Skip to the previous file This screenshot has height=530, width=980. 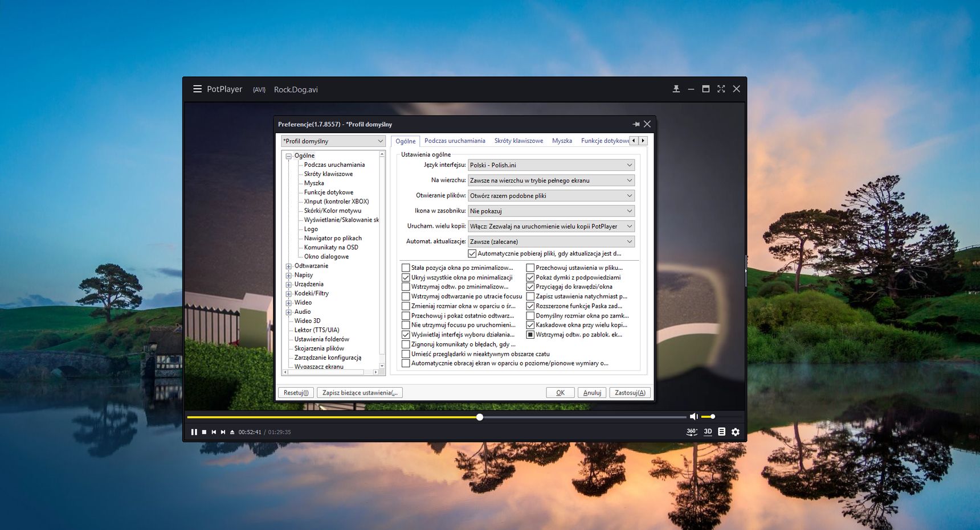pos(214,432)
